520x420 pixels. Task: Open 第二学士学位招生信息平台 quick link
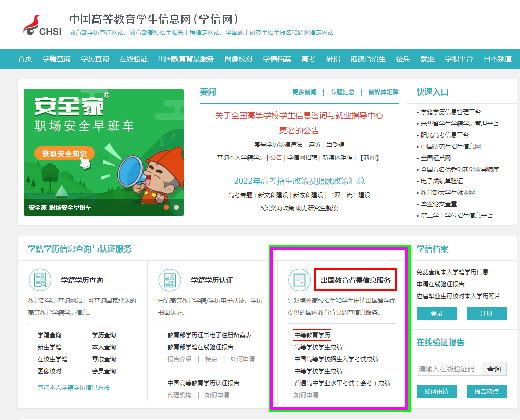tap(457, 216)
